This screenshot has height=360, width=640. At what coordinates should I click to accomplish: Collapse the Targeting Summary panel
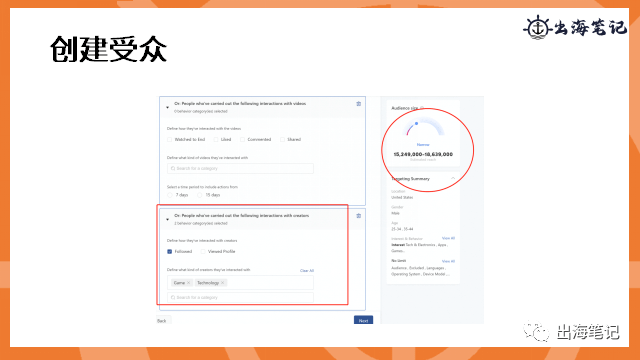coord(453,178)
